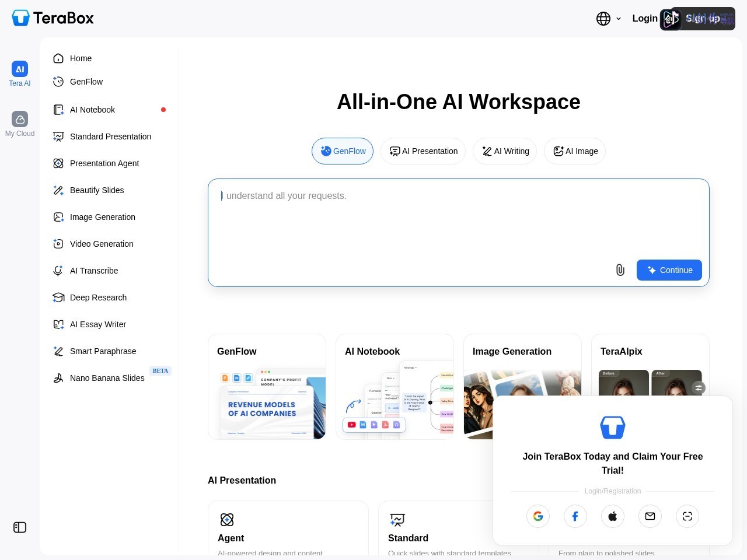Open AI Notebook in sidebar

(109, 110)
